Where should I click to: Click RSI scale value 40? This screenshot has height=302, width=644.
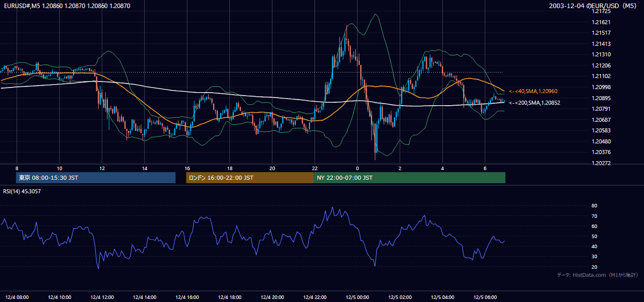pyautogui.click(x=594, y=246)
